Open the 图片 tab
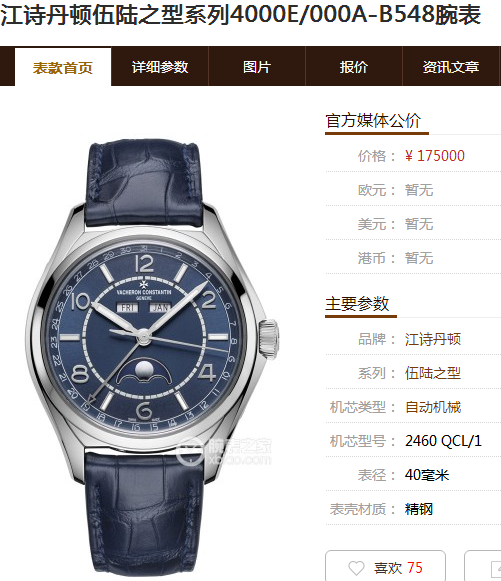The image size is (501, 581). (x=257, y=67)
